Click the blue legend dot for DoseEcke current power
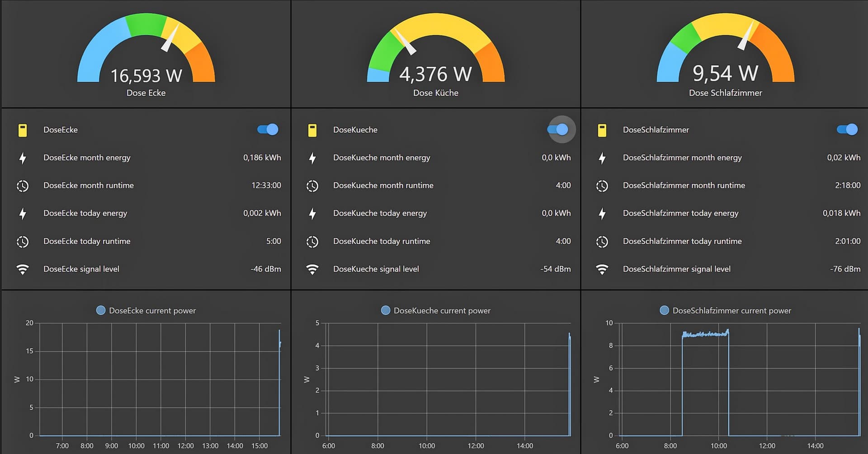 tap(101, 310)
